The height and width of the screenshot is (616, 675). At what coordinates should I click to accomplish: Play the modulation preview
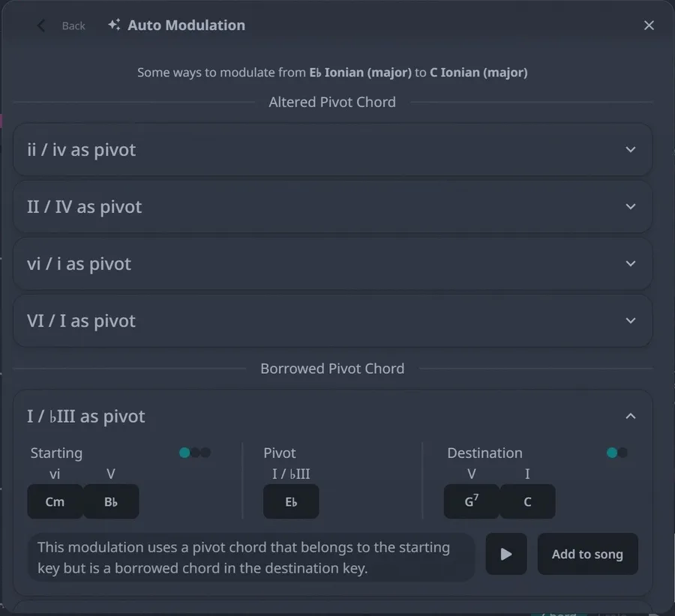tap(506, 554)
